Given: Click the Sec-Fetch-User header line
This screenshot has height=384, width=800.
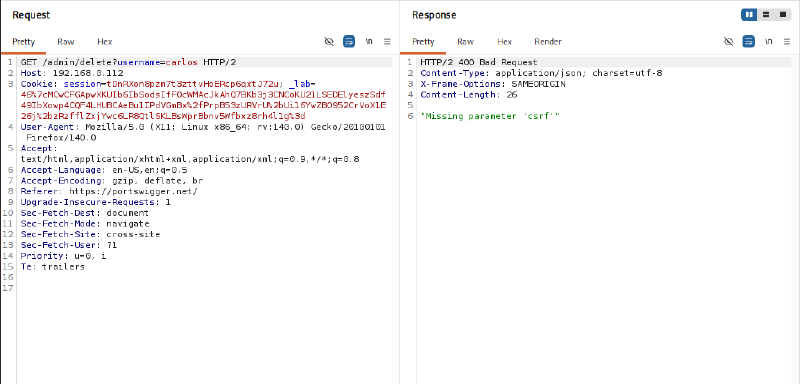Looking at the screenshot, I should pyautogui.click(x=69, y=245).
